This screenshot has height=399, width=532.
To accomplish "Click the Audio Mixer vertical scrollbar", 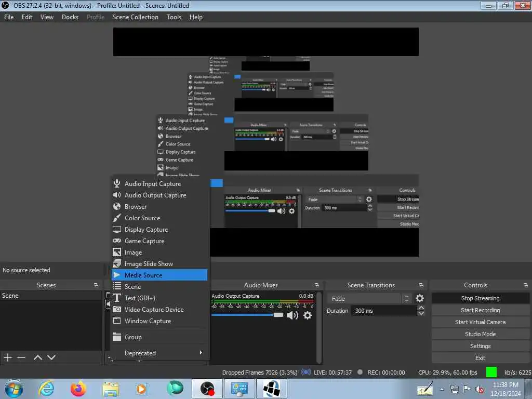I will click(x=319, y=327).
